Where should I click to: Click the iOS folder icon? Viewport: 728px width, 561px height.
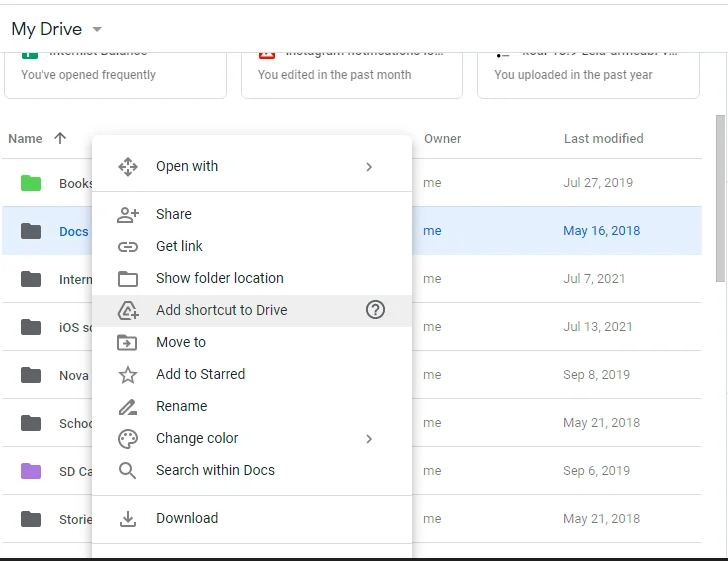pos(31,327)
